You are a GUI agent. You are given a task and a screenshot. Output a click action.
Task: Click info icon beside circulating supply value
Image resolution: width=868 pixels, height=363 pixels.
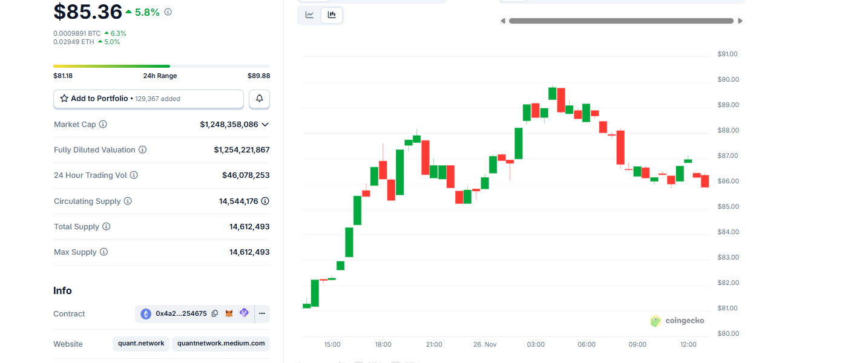[x=265, y=201]
